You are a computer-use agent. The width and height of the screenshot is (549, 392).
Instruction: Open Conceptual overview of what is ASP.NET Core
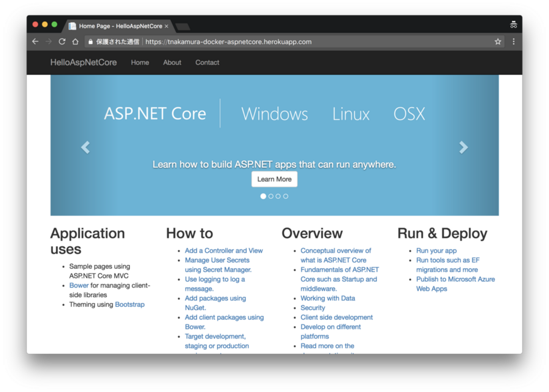click(336, 255)
